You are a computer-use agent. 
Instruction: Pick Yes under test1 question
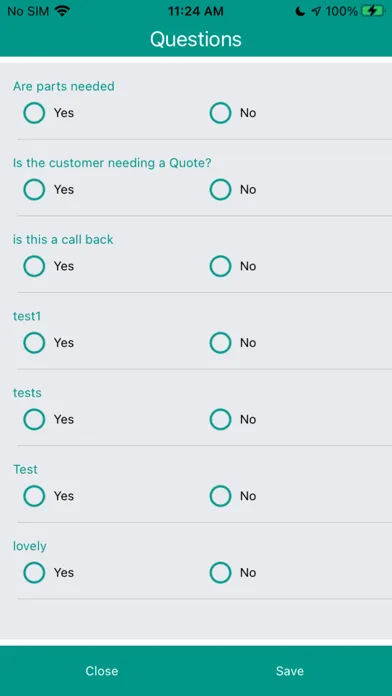34,343
